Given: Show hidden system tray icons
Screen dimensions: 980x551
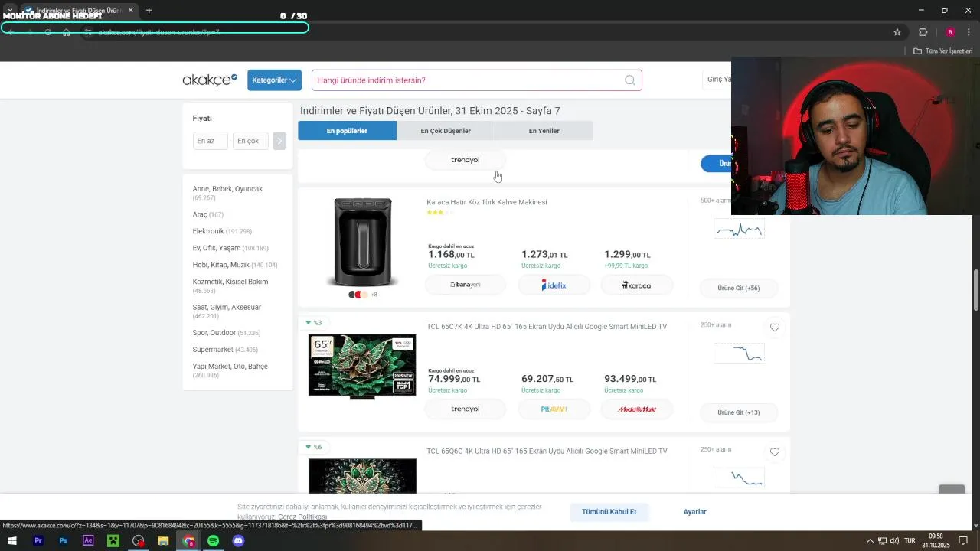Looking at the screenshot, I should pos(869,541).
